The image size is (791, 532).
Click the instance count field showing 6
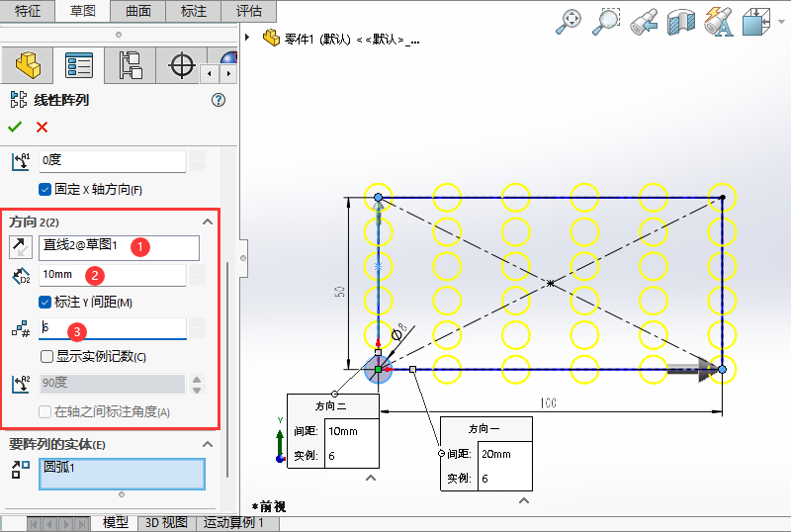click(113, 328)
